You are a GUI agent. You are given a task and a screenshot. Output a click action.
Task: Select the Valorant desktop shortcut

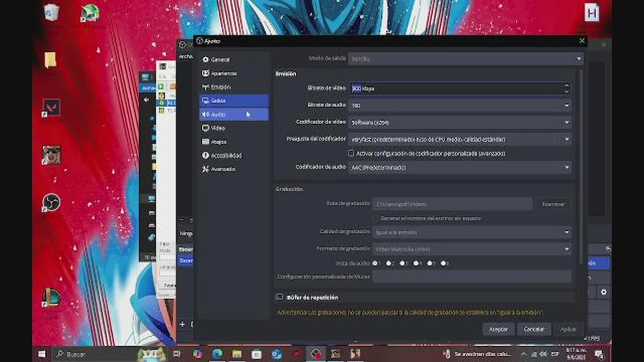51,108
